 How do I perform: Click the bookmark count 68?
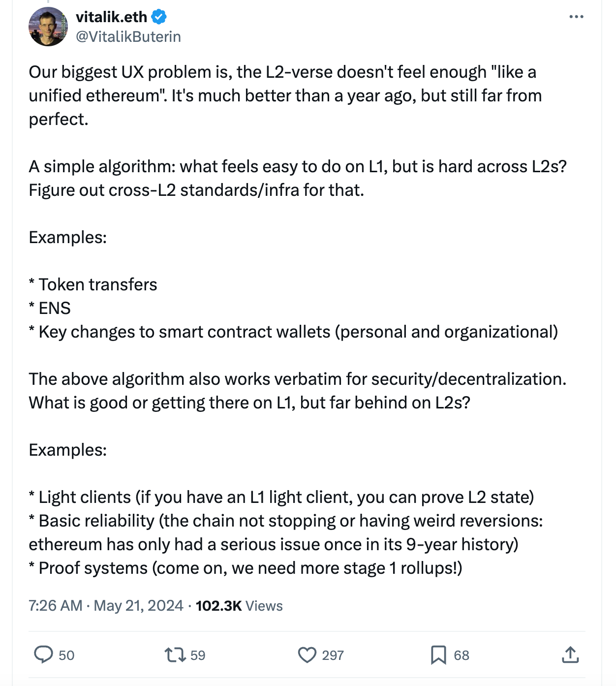point(462,655)
